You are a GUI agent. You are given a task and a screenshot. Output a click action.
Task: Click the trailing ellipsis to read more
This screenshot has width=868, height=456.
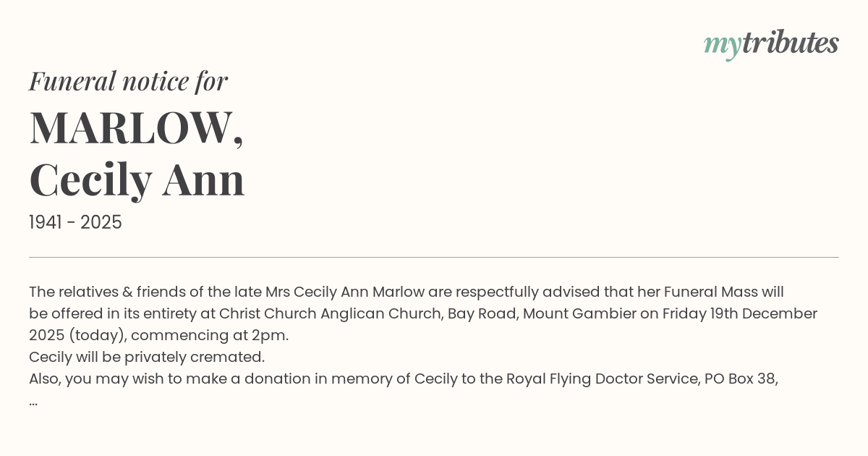33,401
